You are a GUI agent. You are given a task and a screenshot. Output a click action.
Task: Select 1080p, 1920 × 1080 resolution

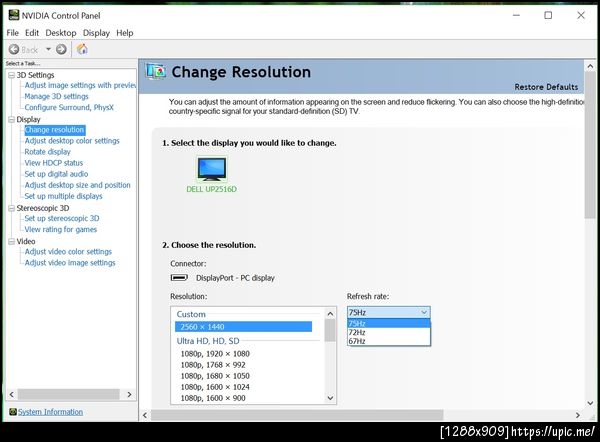(215, 354)
